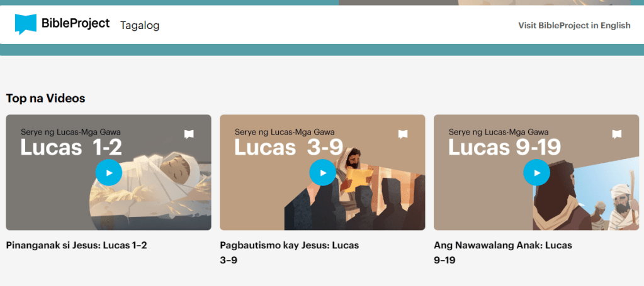Select the Tagalog language label

[x=140, y=25]
